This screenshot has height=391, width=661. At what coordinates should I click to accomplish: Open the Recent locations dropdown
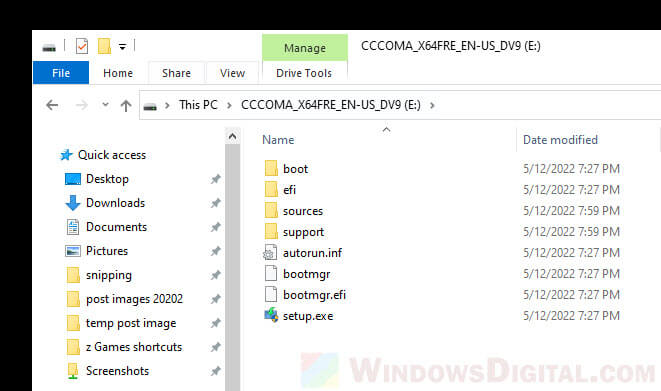click(x=105, y=104)
